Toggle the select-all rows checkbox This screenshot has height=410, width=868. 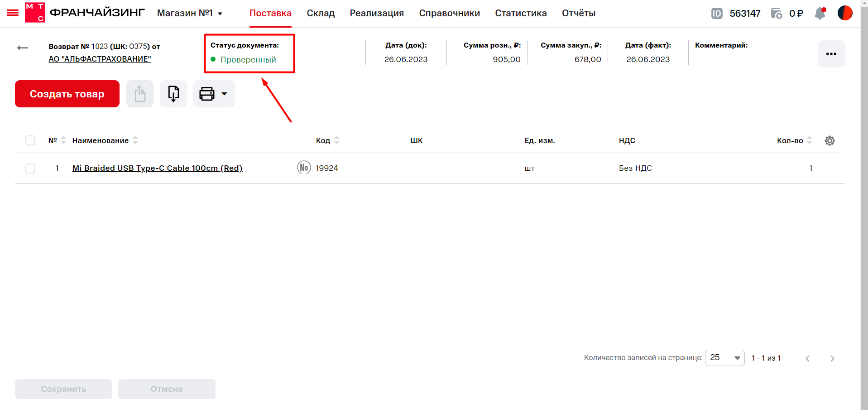pyautogui.click(x=30, y=140)
